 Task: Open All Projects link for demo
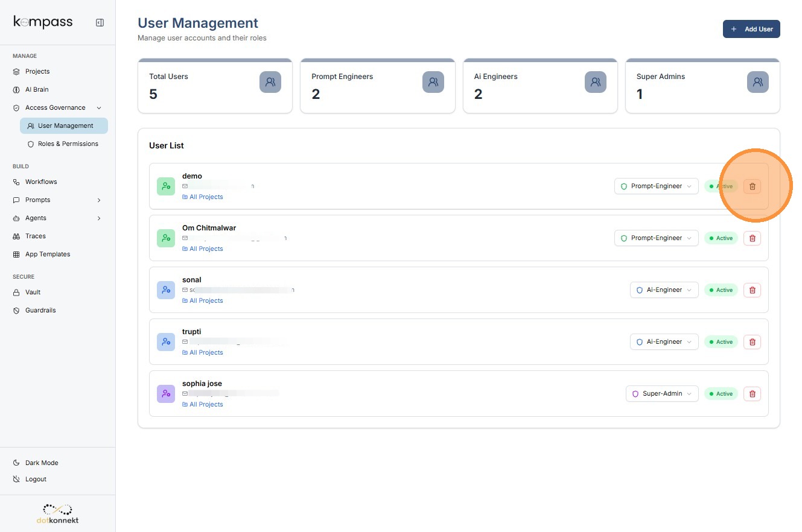tap(203, 197)
